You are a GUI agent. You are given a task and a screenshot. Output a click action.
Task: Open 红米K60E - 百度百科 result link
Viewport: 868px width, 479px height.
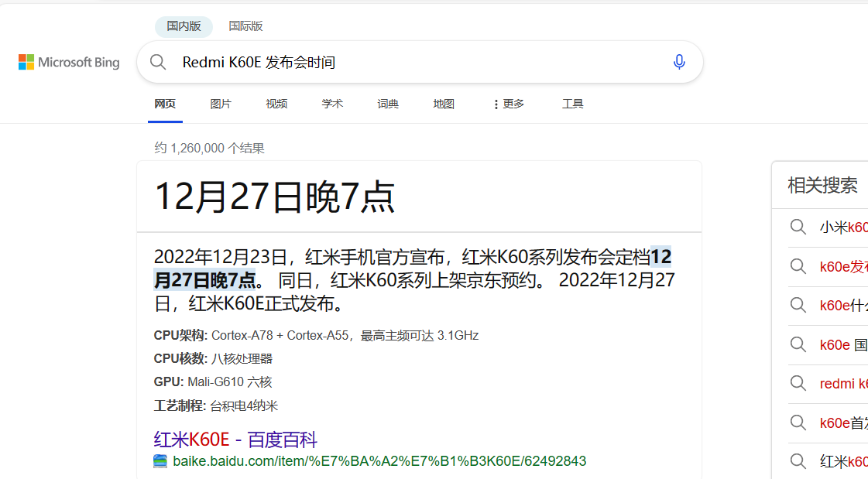coord(235,440)
